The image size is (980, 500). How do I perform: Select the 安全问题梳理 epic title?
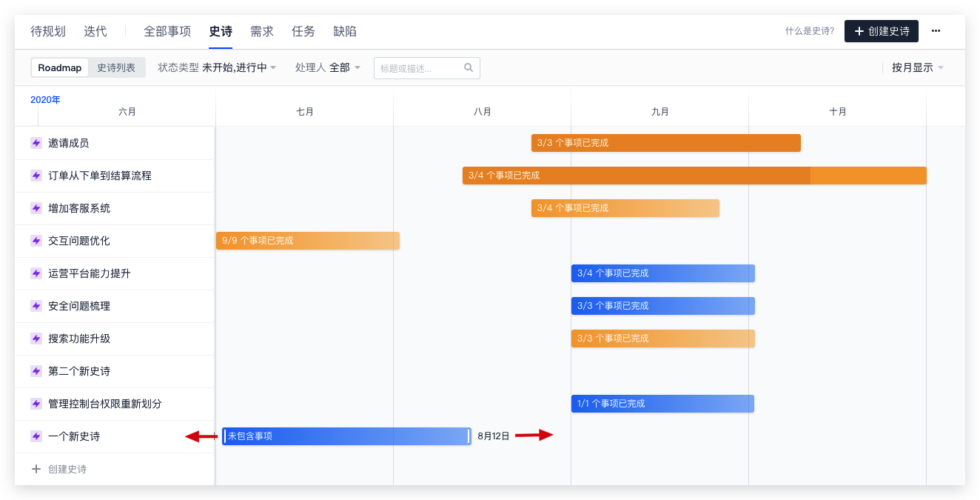pos(79,306)
